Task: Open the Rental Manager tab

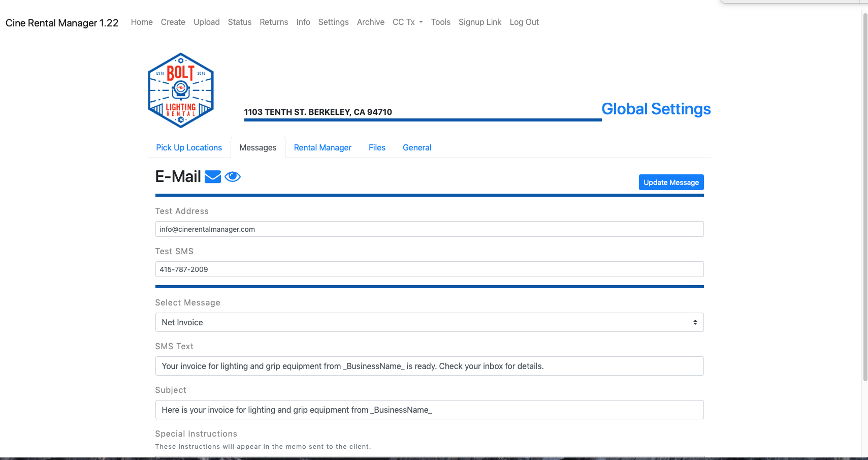Action: (x=323, y=147)
